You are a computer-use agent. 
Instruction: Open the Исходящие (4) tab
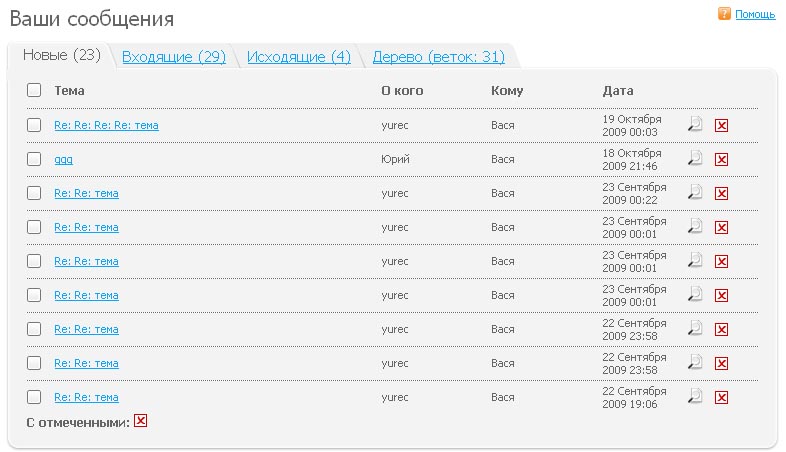[299, 57]
